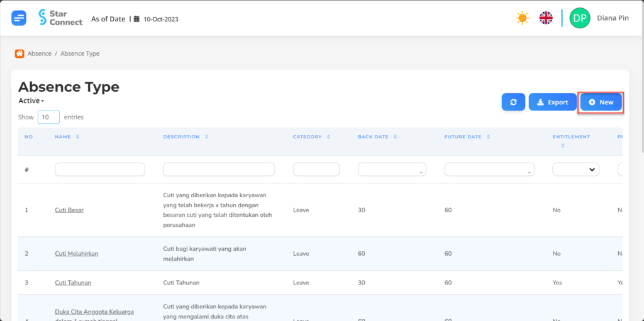Open the As of Date calendar icon
Image resolution: width=644 pixels, height=321 pixels.
[x=137, y=19]
